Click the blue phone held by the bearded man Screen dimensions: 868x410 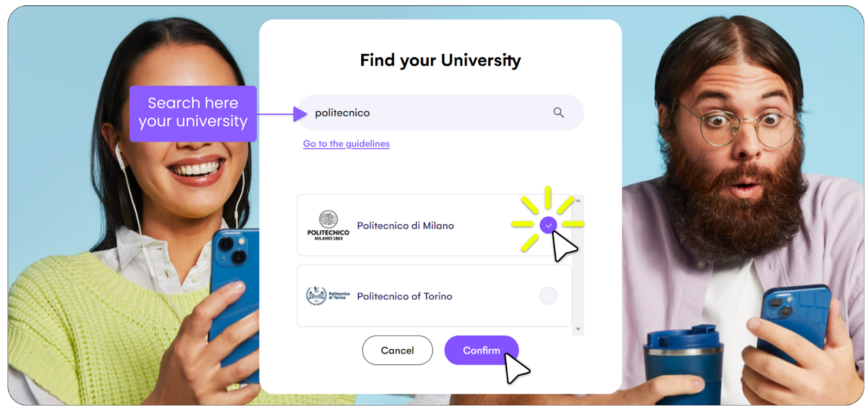pyautogui.click(x=794, y=325)
